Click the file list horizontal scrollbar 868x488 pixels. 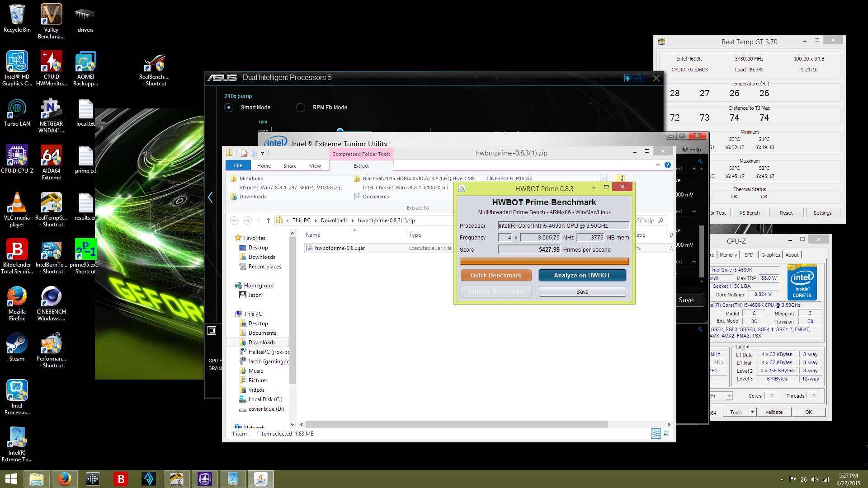(457, 425)
